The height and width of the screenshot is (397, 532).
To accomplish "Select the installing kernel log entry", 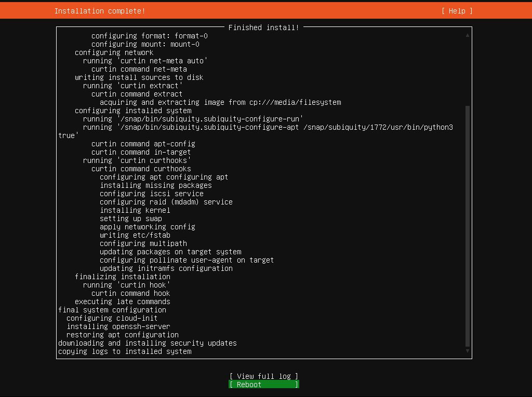I will [x=135, y=210].
